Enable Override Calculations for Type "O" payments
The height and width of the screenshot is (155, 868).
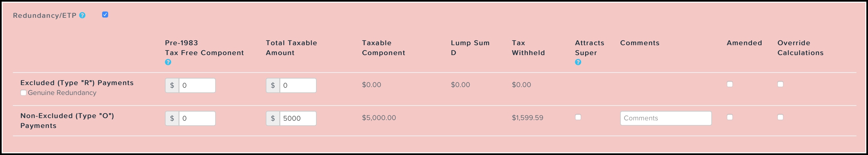(780, 117)
